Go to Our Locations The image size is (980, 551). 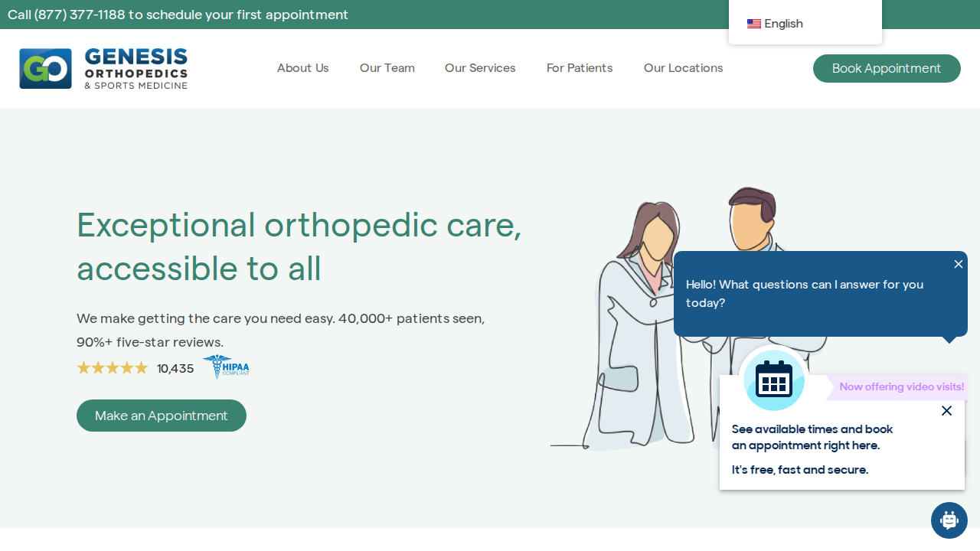coord(684,68)
